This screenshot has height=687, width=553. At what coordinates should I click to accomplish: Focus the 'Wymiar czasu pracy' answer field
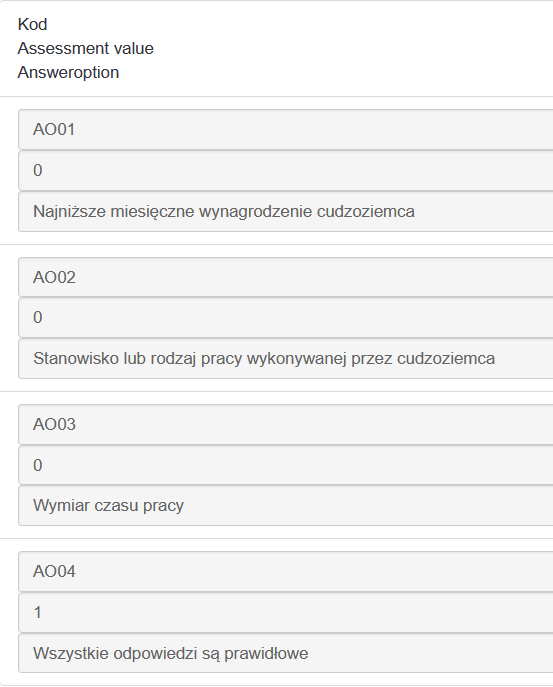(286, 506)
